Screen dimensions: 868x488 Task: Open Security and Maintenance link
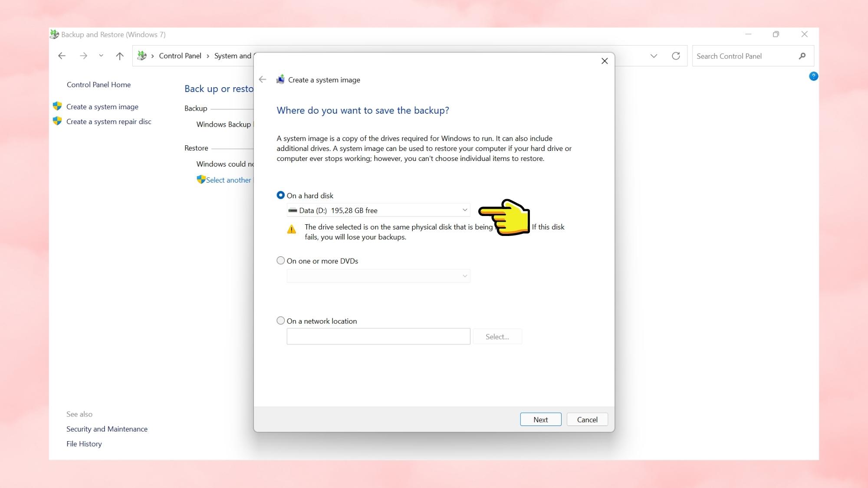point(107,429)
